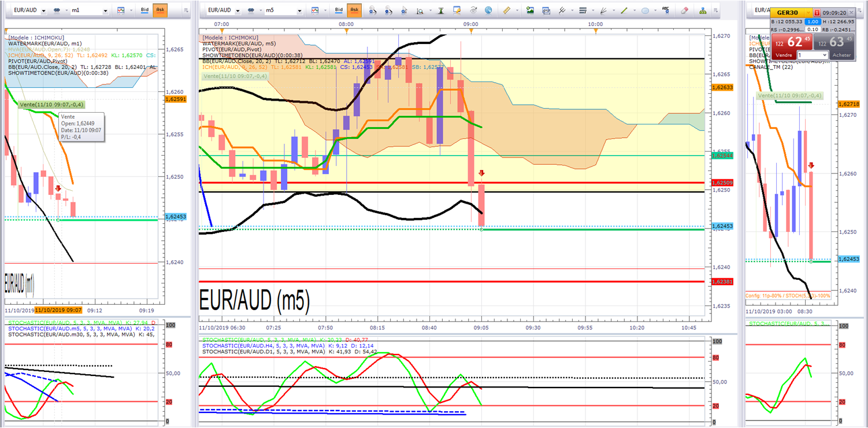Select the ABC text label tool
868x428 pixels.
pyautogui.click(x=666, y=10)
